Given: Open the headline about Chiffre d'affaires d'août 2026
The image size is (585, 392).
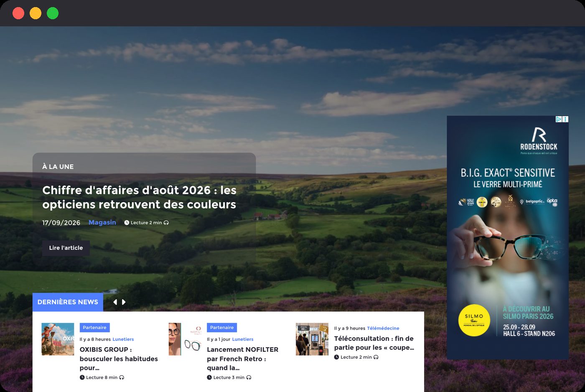Looking at the screenshot, I should (x=140, y=197).
